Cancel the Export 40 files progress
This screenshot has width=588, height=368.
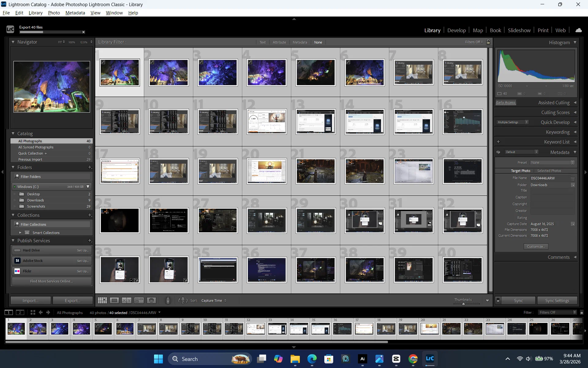83,32
